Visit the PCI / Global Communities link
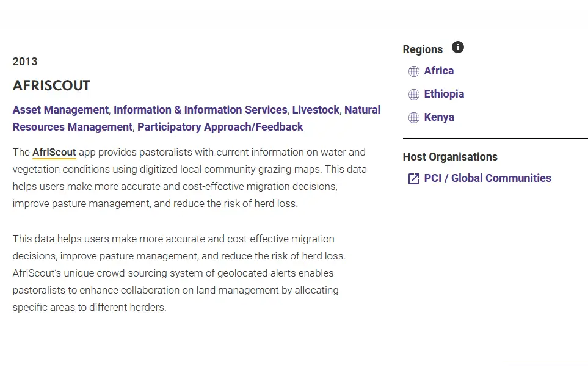 coord(487,178)
